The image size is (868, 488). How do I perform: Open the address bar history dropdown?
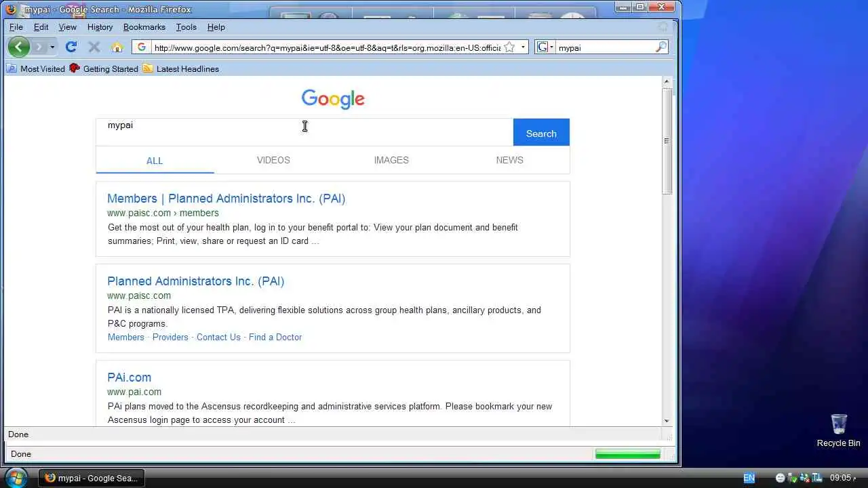pyautogui.click(x=523, y=47)
